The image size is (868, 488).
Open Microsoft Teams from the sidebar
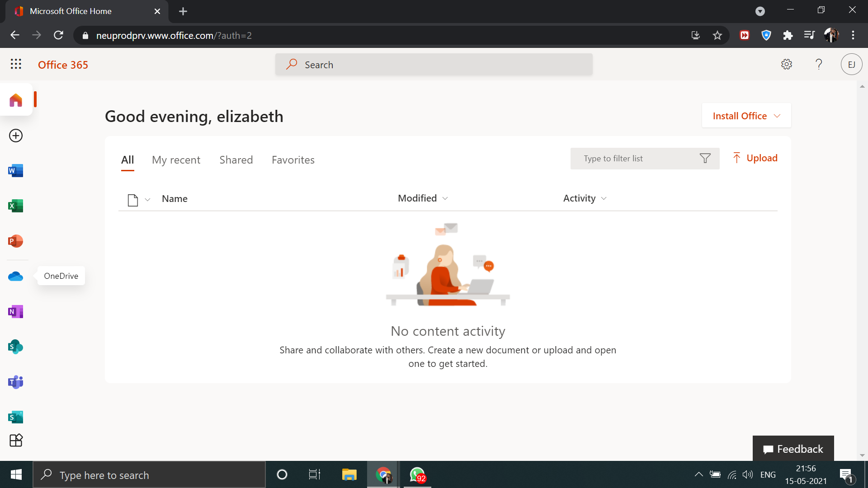(x=16, y=382)
